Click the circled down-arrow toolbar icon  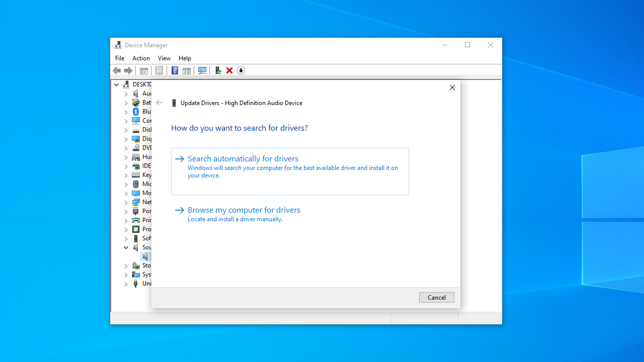point(241,71)
